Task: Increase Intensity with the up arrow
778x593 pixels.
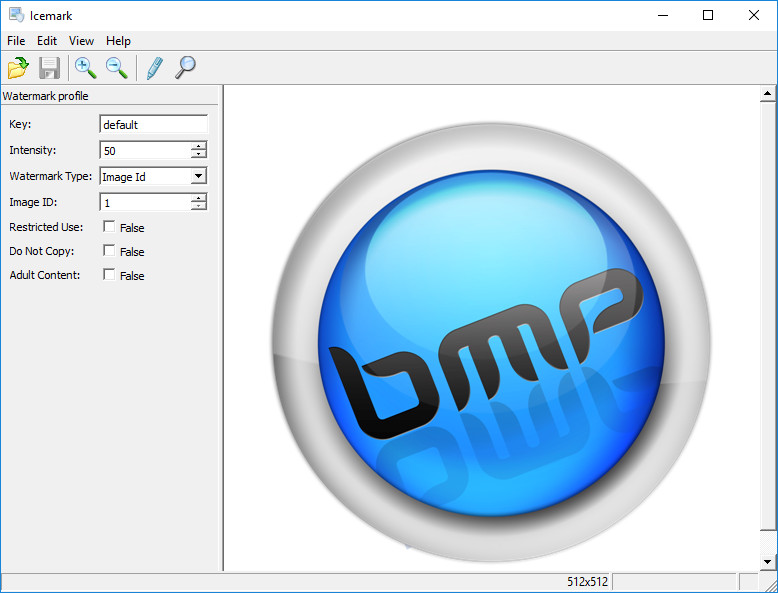Action: (x=198, y=146)
